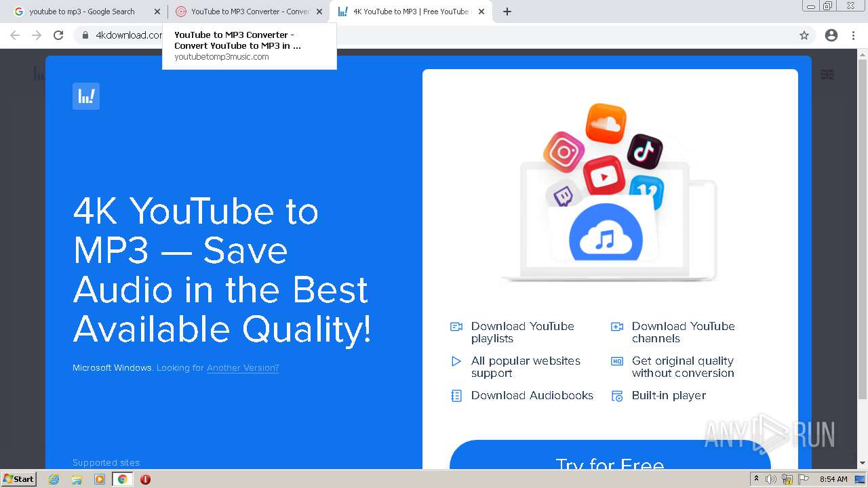Viewport: 868px width, 488px height.
Task: Click the network status tray icon
Action: (x=787, y=479)
